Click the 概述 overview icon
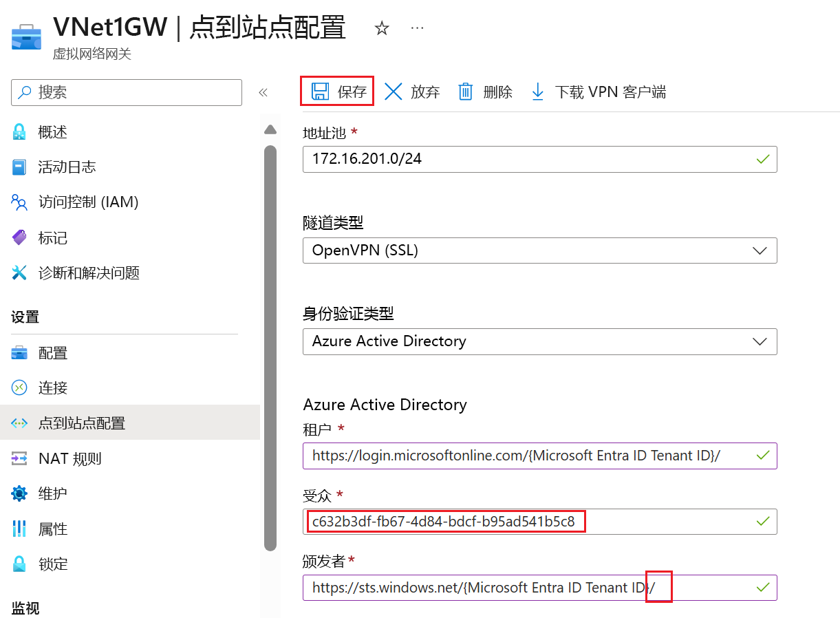Viewport: 840px width, 618px height. pos(19,132)
